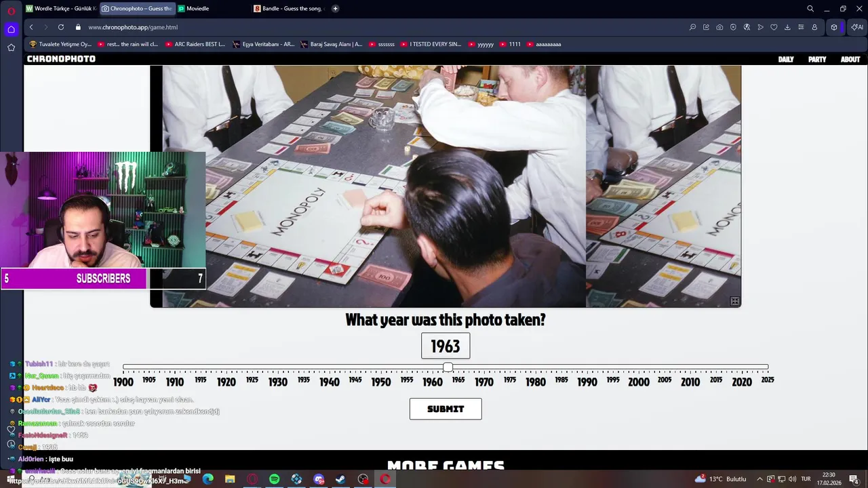Click the padlock site info icon
This screenshot has height=488, width=868.
[78, 27]
